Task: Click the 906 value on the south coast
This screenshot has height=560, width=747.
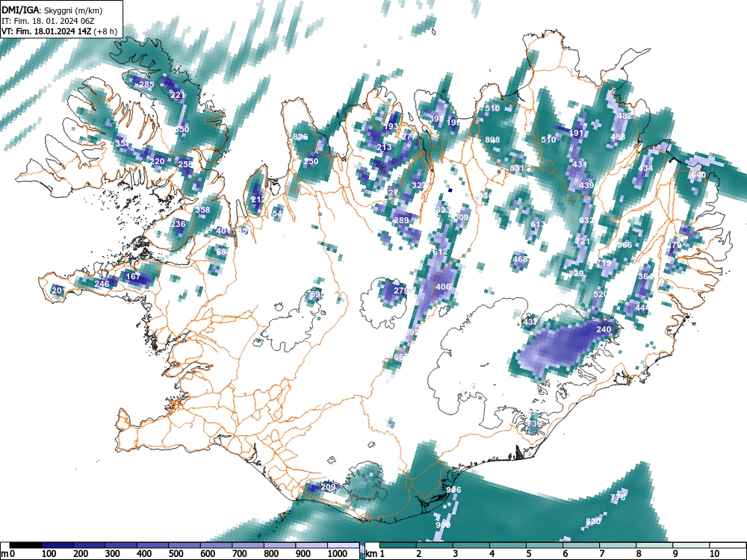Action: [453, 490]
